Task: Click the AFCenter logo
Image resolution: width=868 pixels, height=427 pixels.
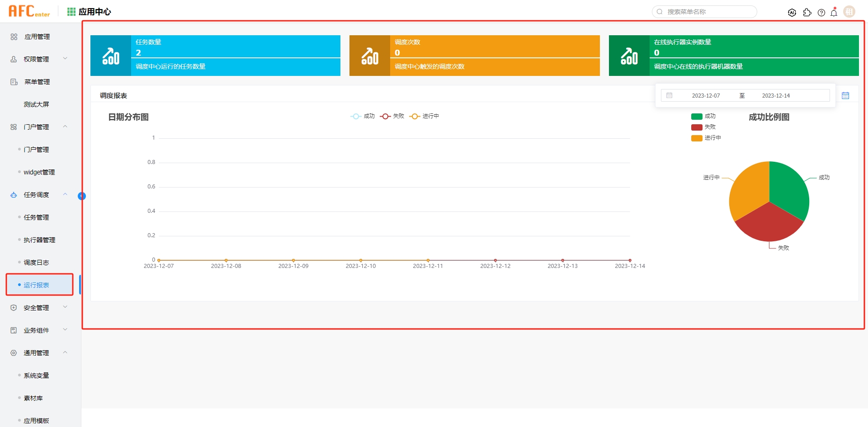Action: coord(29,11)
